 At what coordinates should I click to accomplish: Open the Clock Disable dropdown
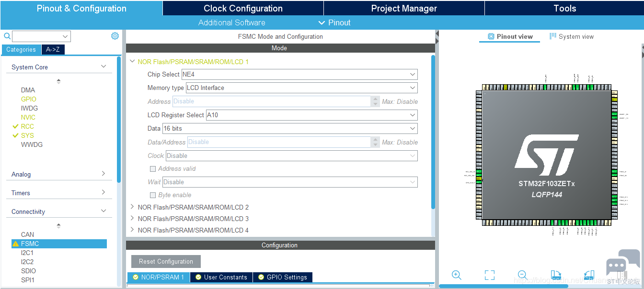(x=291, y=156)
